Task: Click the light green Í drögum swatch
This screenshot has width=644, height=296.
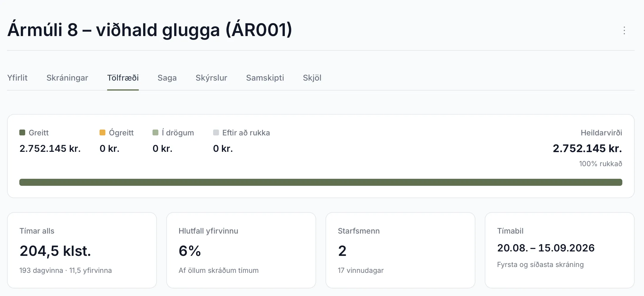Action: coord(155,132)
